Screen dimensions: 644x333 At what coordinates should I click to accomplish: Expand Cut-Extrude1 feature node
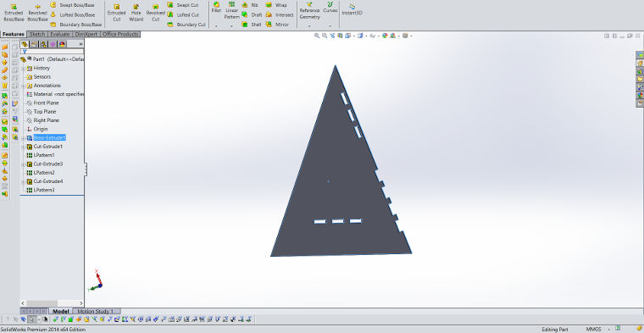tap(24, 147)
